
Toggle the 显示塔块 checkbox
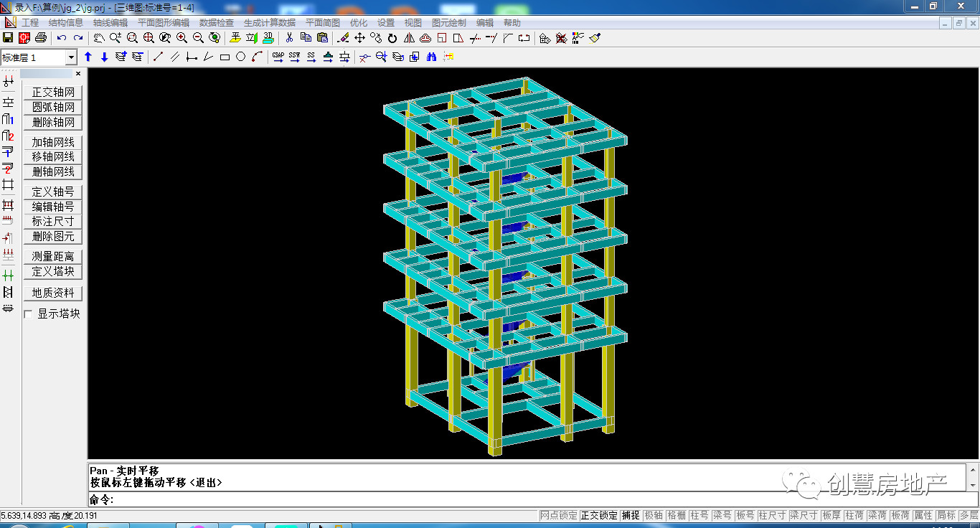(x=28, y=314)
